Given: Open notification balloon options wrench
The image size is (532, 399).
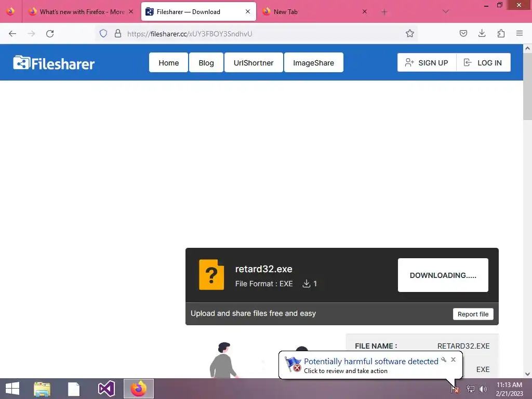Looking at the screenshot, I should [x=444, y=360].
